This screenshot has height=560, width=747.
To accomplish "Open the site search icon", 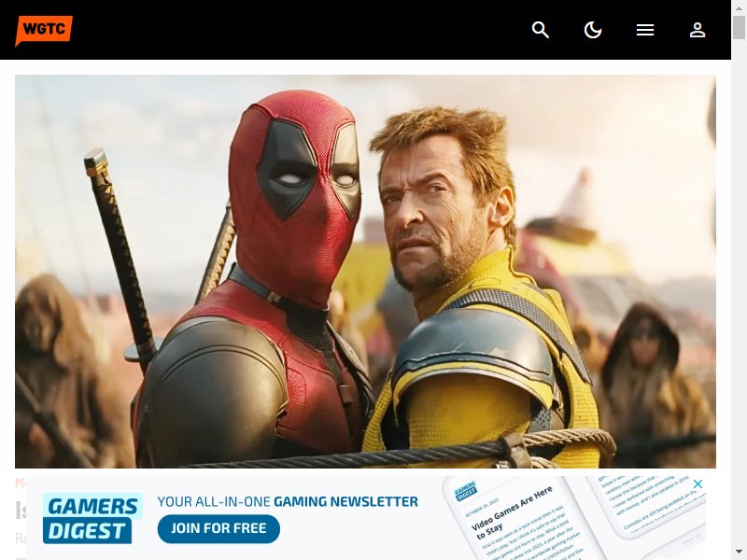I will [541, 30].
